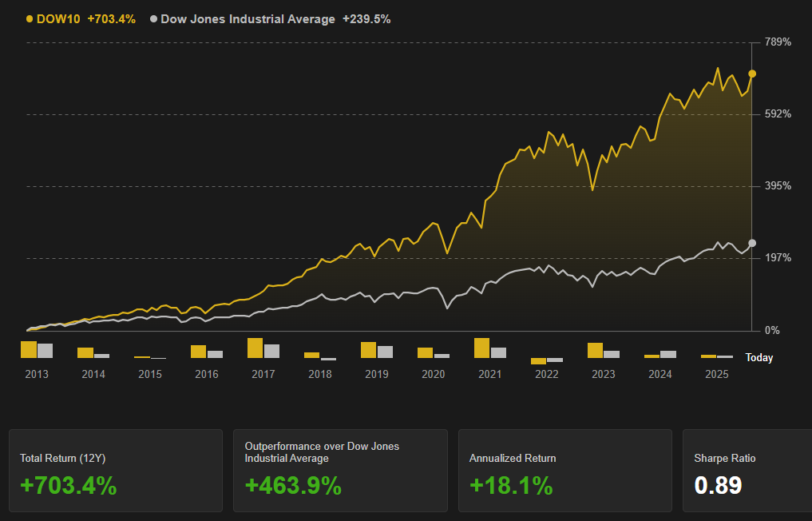The width and height of the screenshot is (812, 521).
Task: Click the yellow DOW10 line endpoint marker
Action: pyautogui.click(x=752, y=74)
